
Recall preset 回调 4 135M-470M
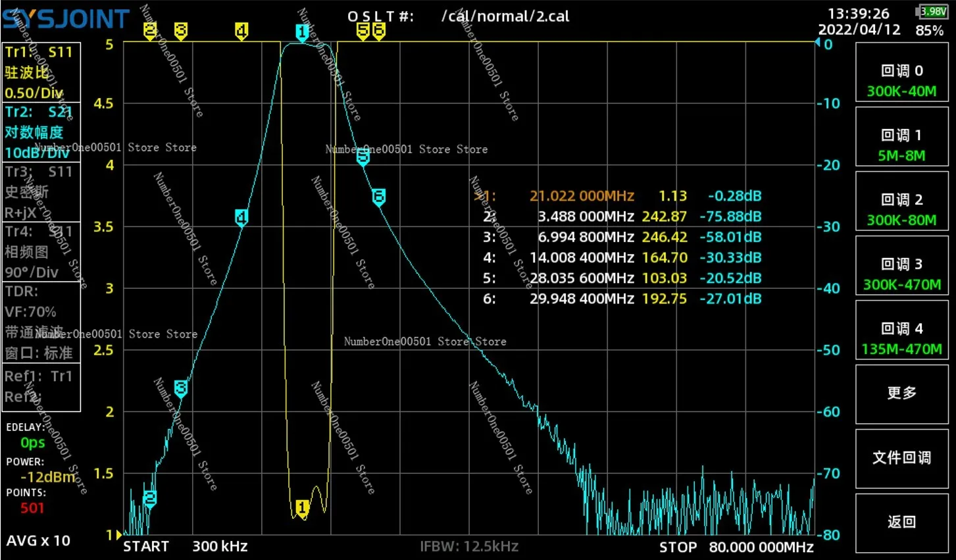(x=901, y=330)
